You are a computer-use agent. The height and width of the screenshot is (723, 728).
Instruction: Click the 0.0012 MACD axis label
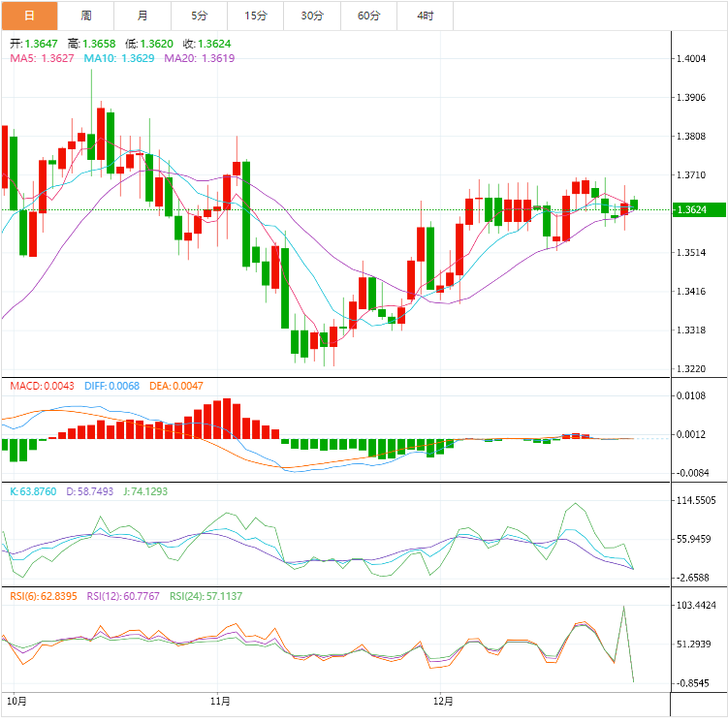pos(691,434)
